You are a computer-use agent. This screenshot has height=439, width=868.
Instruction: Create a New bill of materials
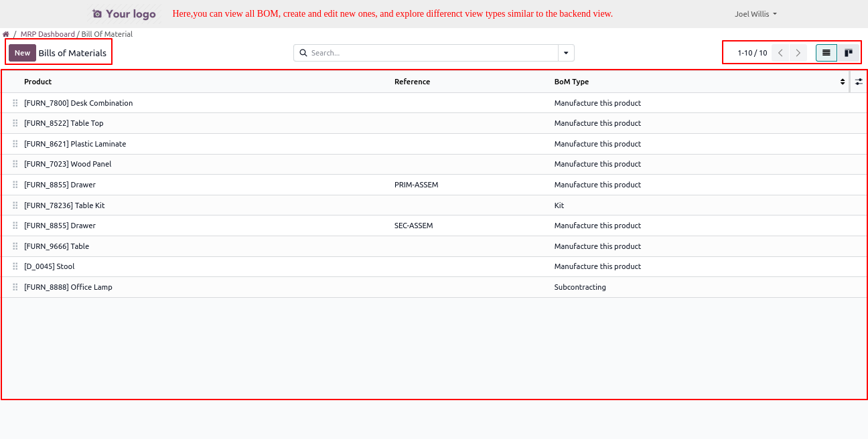[22, 53]
